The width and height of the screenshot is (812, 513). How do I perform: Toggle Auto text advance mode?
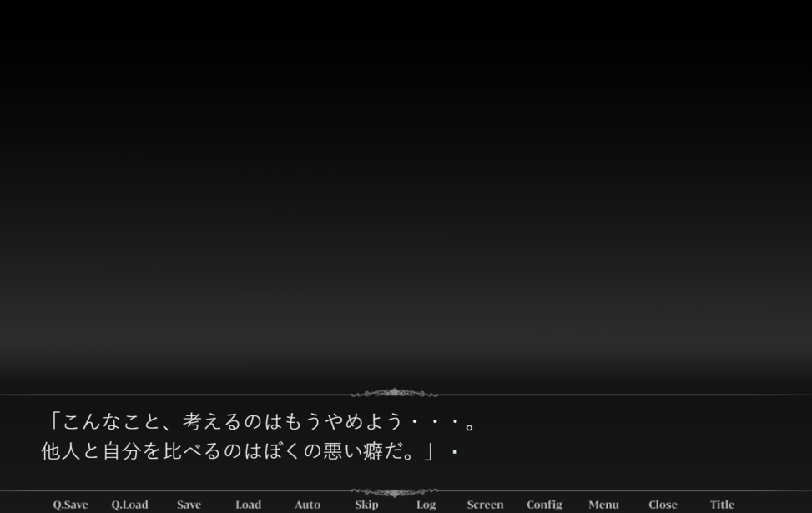click(x=308, y=505)
